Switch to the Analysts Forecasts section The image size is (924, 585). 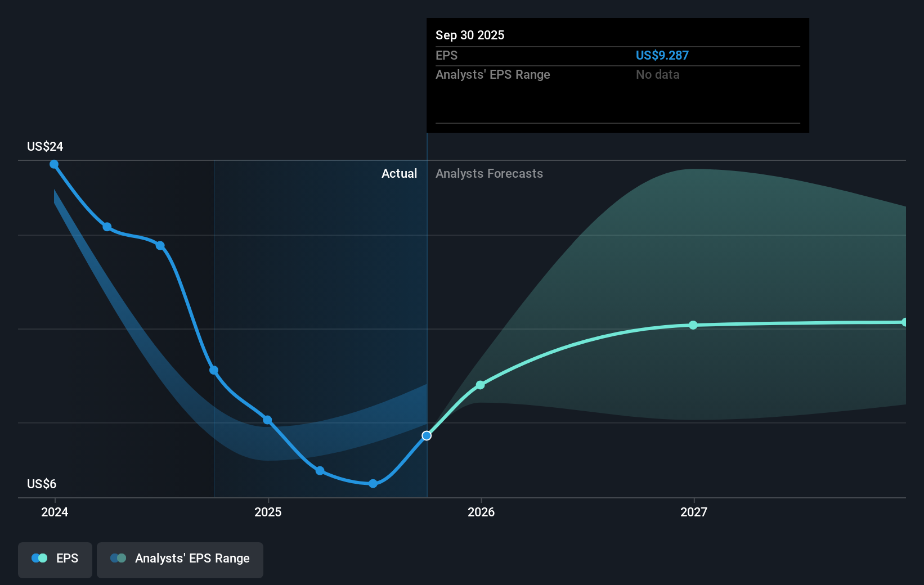pyautogui.click(x=489, y=173)
